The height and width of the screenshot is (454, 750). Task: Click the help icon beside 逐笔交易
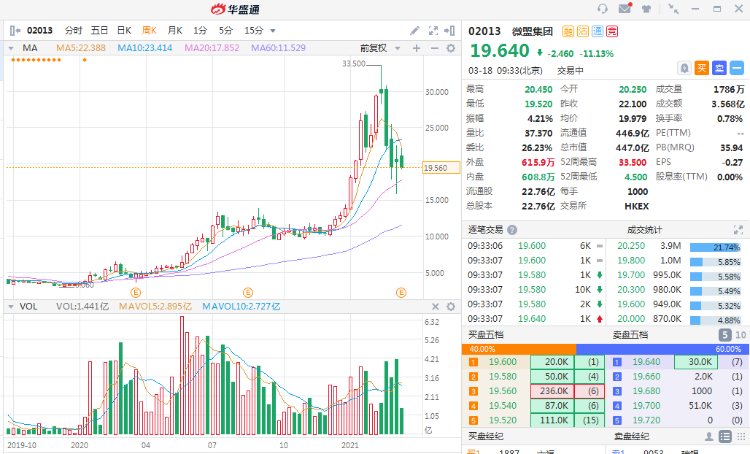512,230
